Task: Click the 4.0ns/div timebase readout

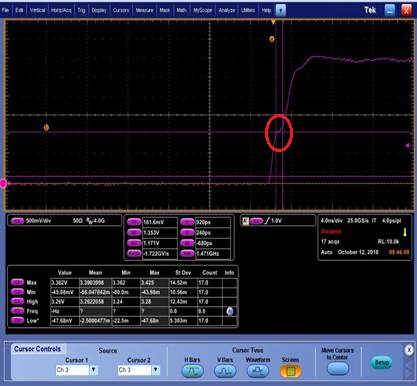Action: [332, 221]
